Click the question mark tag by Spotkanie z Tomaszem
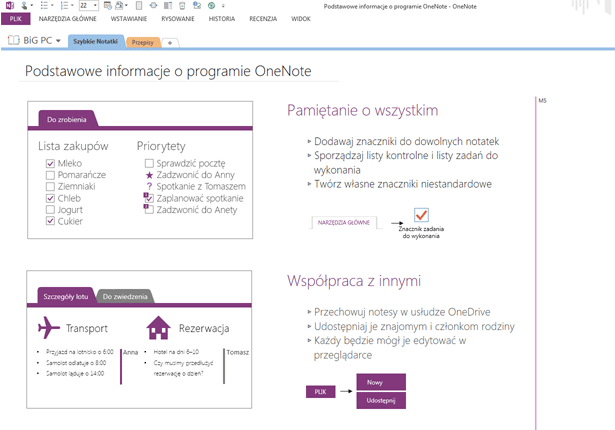Image resolution: width=615 pixels, height=430 pixels. pyautogui.click(x=149, y=186)
